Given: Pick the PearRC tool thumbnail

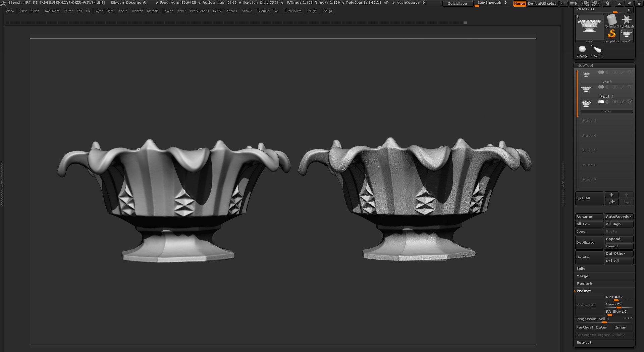Looking at the screenshot, I should click(597, 50).
